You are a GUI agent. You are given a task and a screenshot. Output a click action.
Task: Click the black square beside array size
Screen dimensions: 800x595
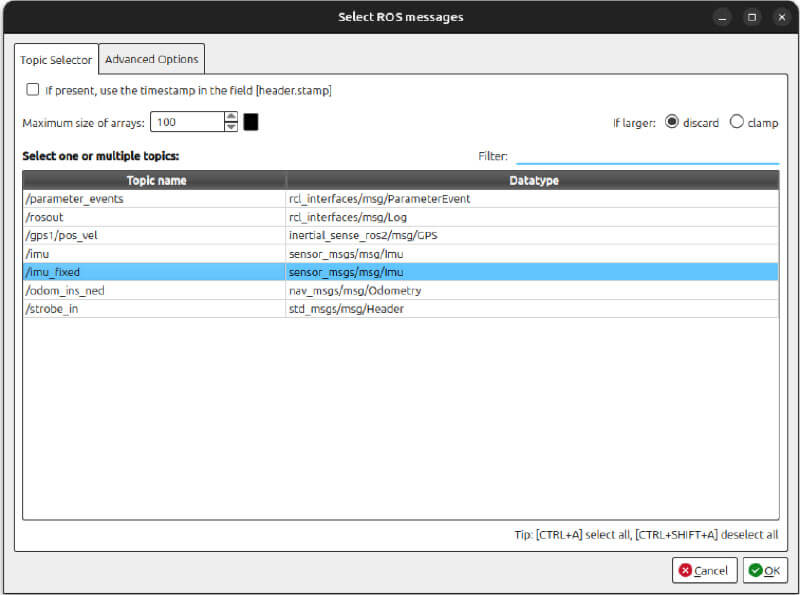(x=251, y=122)
